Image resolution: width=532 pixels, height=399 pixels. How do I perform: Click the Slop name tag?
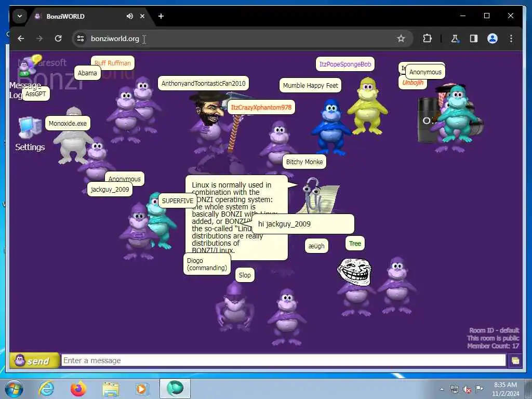pyautogui.click(x=245, y=275)
